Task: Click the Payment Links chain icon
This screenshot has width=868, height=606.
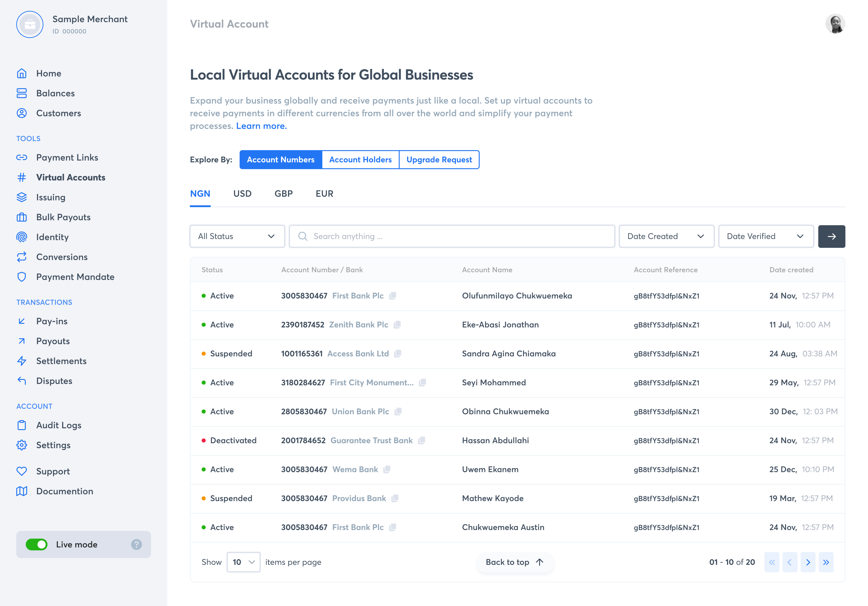Action: pos(21,157)
